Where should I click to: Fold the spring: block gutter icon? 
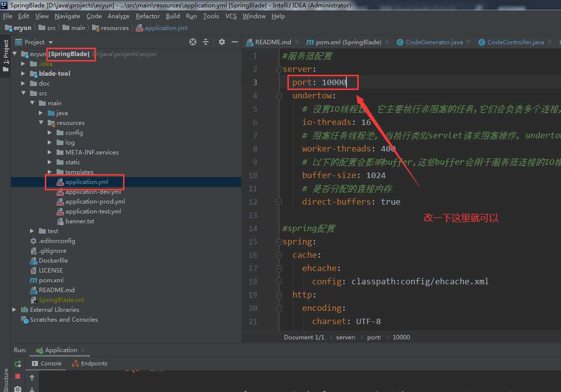(279, 242)
